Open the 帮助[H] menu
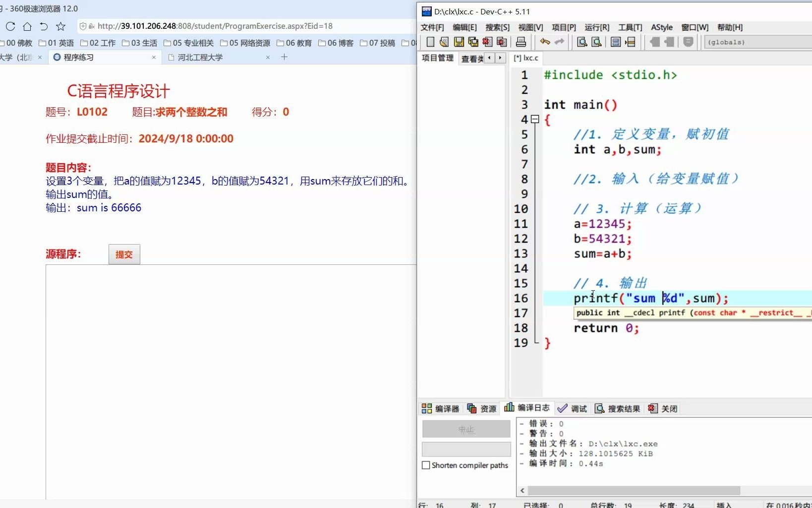This screenshot has height=508, width=812. tap(730, 27)
